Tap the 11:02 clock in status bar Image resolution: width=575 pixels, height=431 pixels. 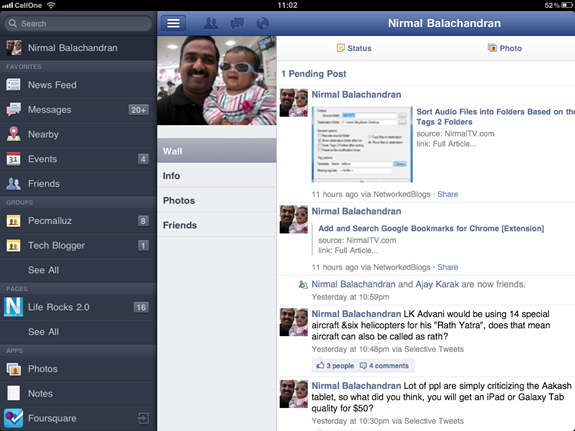287,5
